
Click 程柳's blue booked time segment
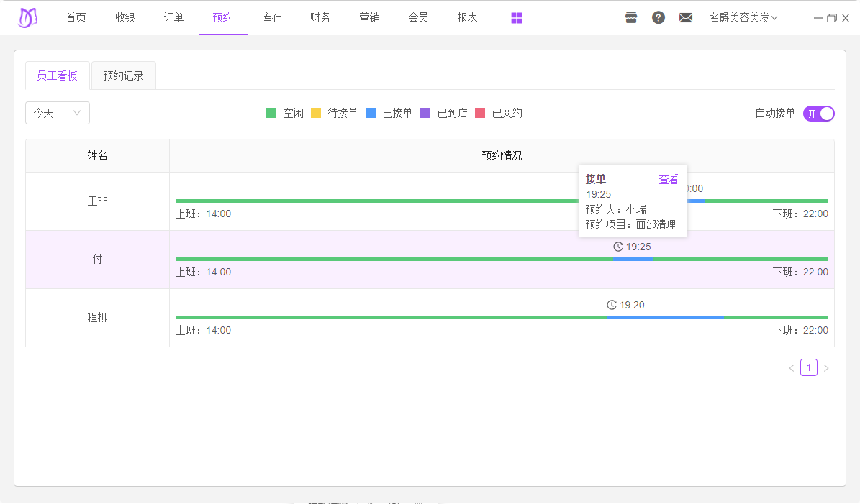pyautogui.click(x=665, y=317)
